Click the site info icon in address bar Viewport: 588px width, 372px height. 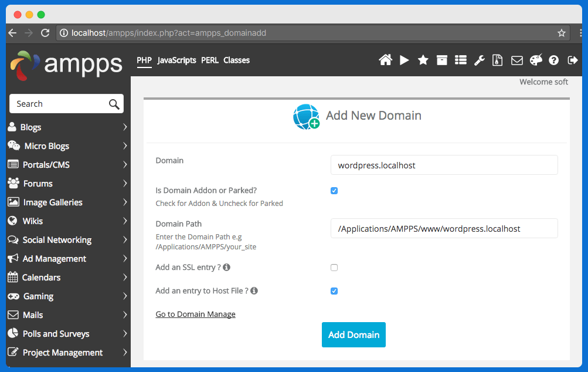pos(64,33)
